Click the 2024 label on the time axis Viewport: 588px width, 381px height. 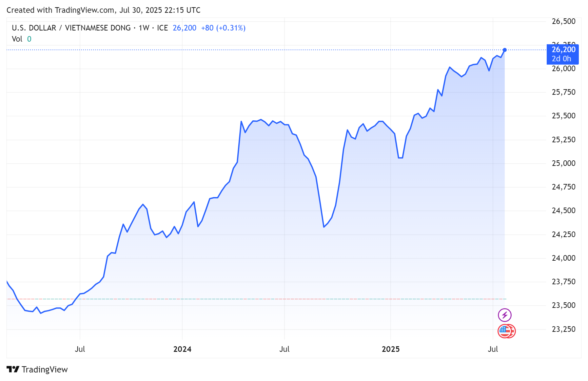pyautogui.click(x=182, y=349)
